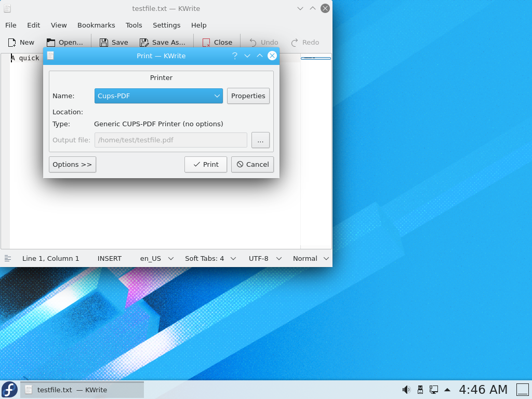Open the Normal highlighting mode dropdown
Viewport: 532px width, 399px height.
[x=311, y=259]
